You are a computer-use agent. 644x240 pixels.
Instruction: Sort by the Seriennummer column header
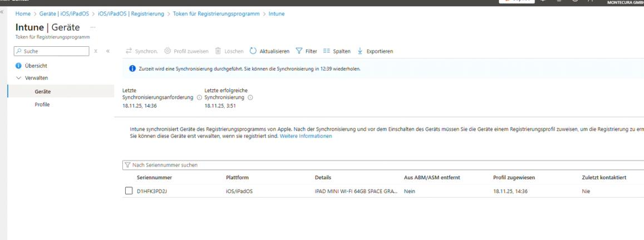[154, 178]
